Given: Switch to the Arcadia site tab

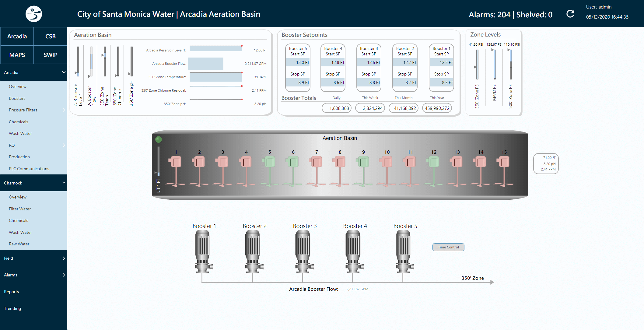Looking at the screenshot, I should (17, 37).
